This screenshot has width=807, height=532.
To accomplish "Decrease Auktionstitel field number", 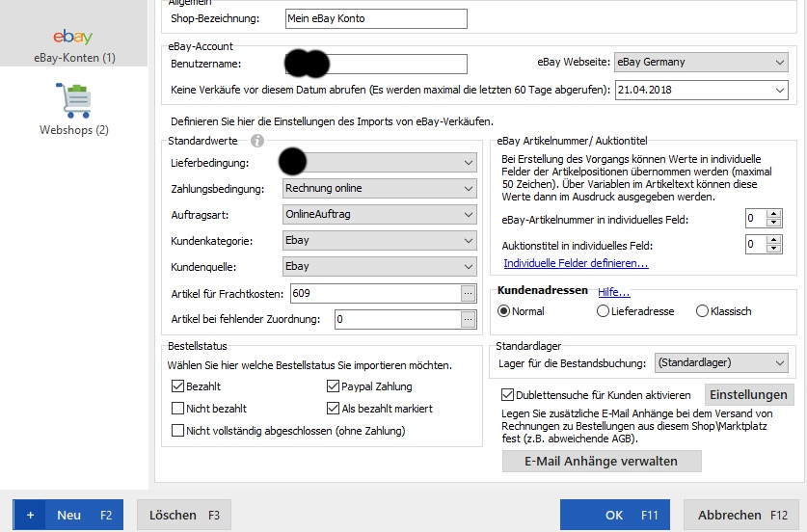I will [773, 249].
